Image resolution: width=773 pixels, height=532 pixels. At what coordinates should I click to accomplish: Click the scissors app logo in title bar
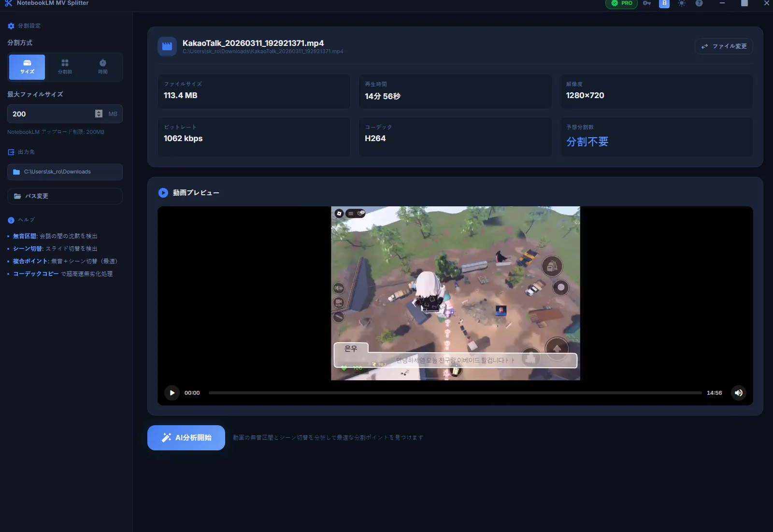pyautogui.click(x=8, y=3)
